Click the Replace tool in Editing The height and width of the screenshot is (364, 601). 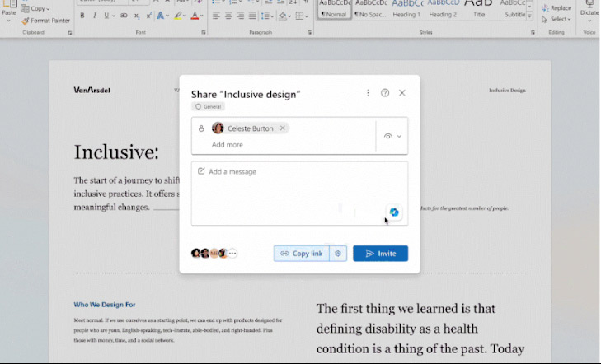tap(556, 8)
